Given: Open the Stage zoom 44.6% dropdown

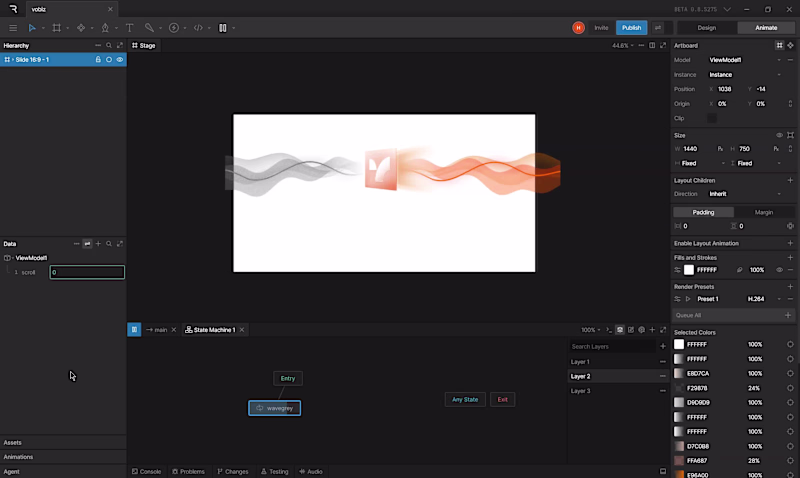Looking at the screenshot, I should 622,45.
